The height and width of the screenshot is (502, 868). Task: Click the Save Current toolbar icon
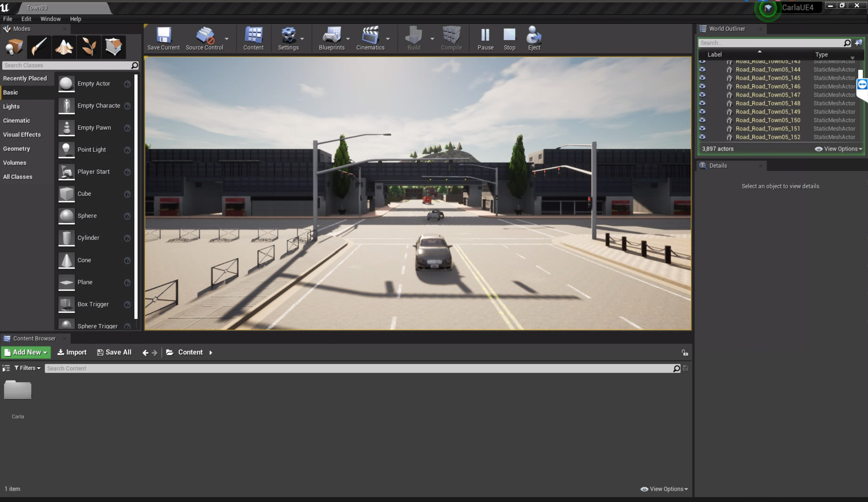tap(163, 38)
